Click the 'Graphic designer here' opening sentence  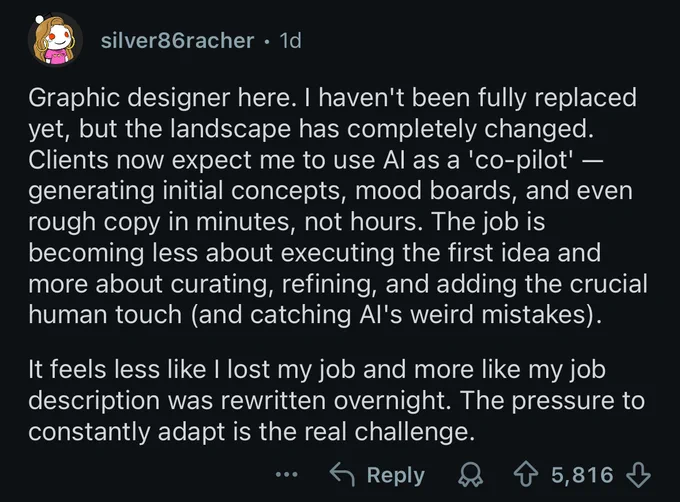click(130, 99)
